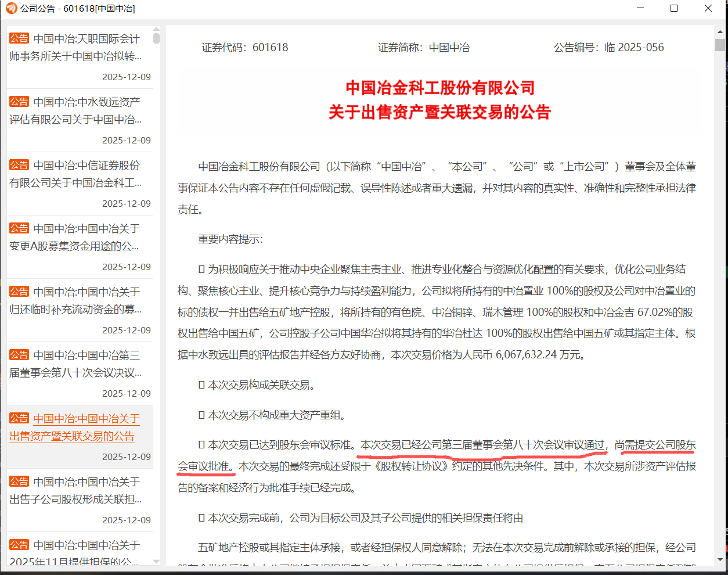Click the 公告 badge on 归还临时补充流动资金 item
This screenshot has height=575, width=728.
click(19, 292)
